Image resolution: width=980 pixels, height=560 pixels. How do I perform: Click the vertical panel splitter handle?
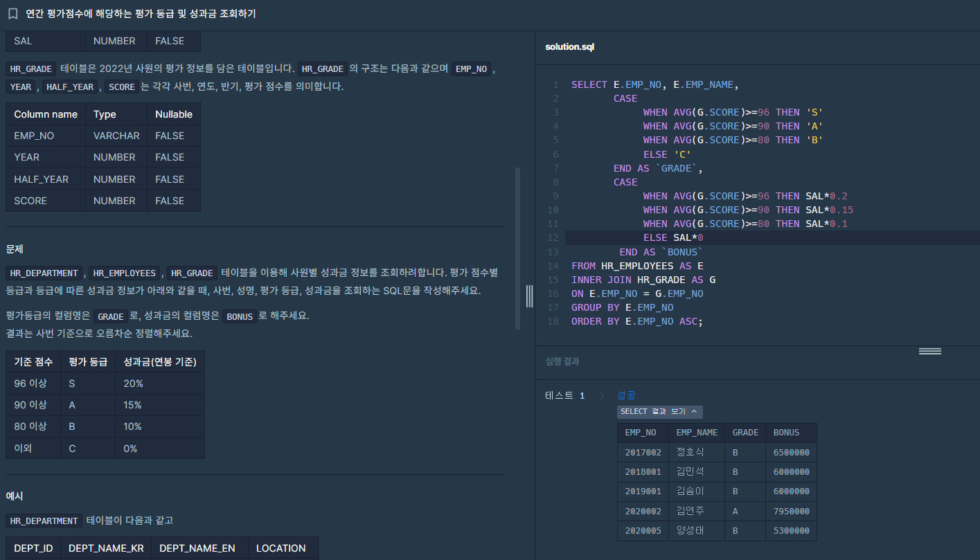point(530,296)
